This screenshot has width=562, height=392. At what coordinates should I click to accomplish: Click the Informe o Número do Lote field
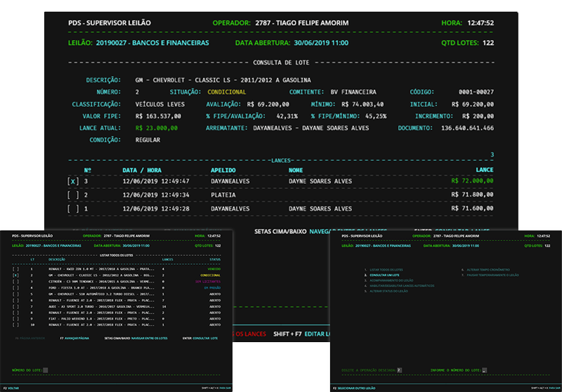point(485,370)
